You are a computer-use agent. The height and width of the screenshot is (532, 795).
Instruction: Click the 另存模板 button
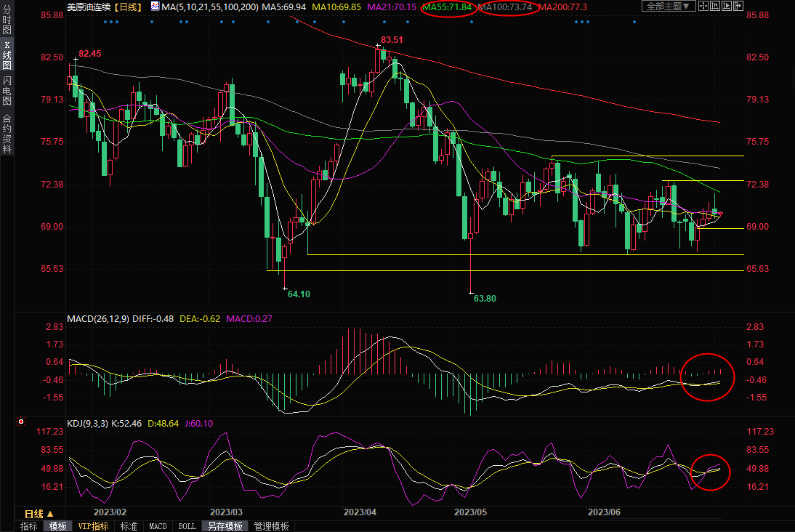coord(225,526)
